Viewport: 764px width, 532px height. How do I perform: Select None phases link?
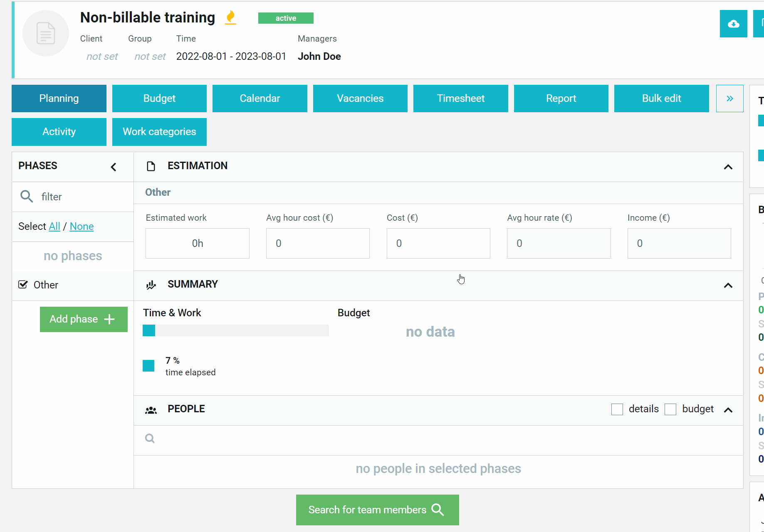[x=82, y=227]
